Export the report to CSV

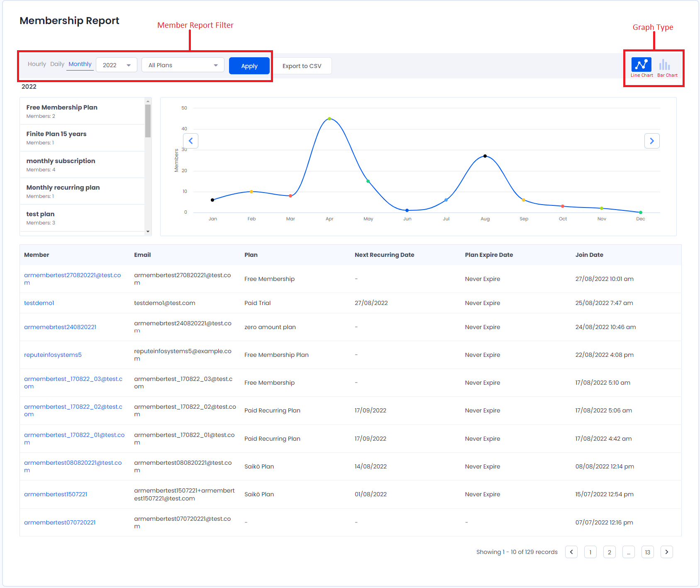302,66
